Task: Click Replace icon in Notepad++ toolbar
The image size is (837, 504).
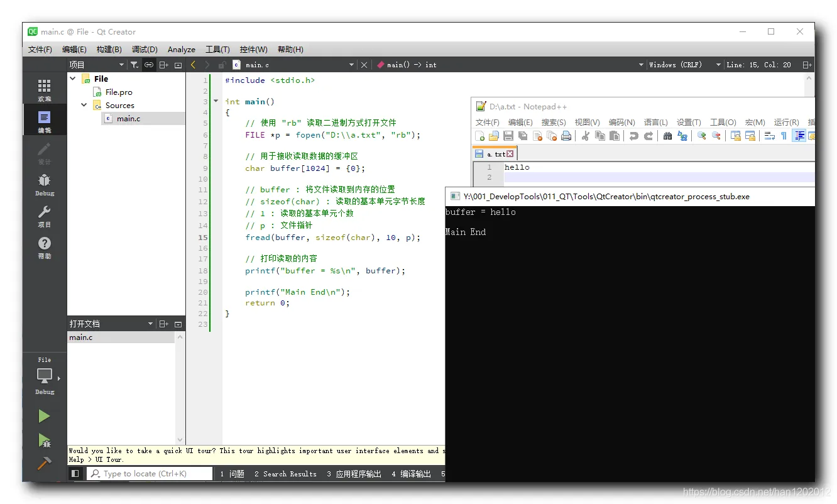Action: click(682, 136)
